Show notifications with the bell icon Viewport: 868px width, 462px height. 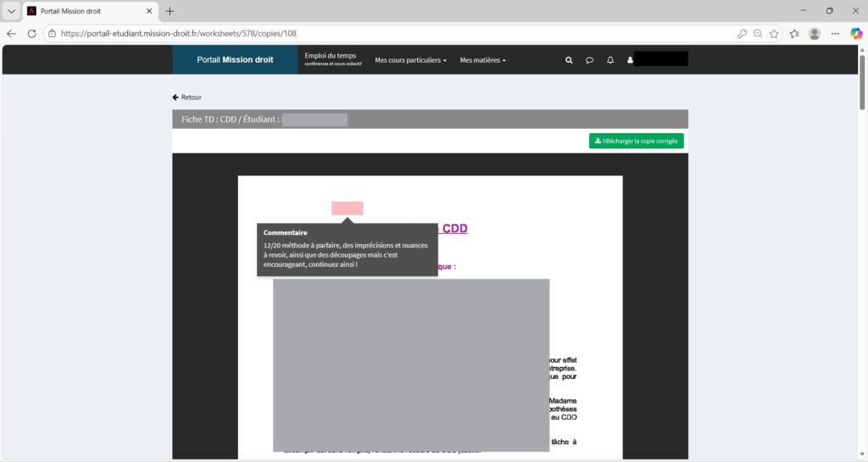click(609, 60)
